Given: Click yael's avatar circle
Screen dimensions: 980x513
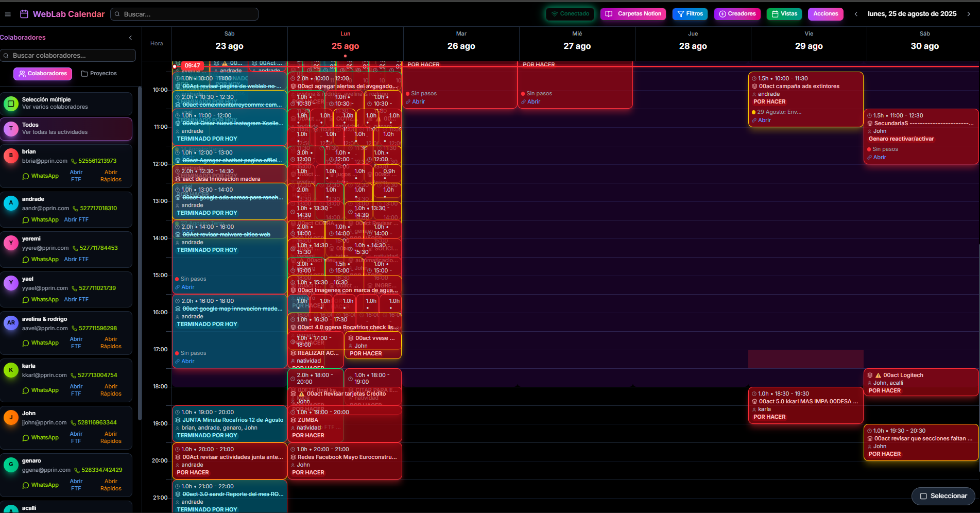Looking at the screenshot, I should (x=11, y=282).
